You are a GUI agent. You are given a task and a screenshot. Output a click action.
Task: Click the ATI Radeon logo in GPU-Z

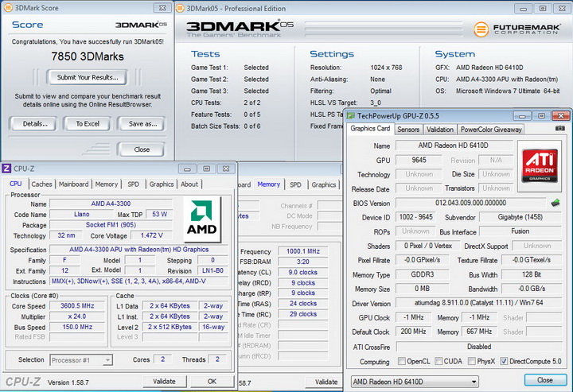[540, 165]
